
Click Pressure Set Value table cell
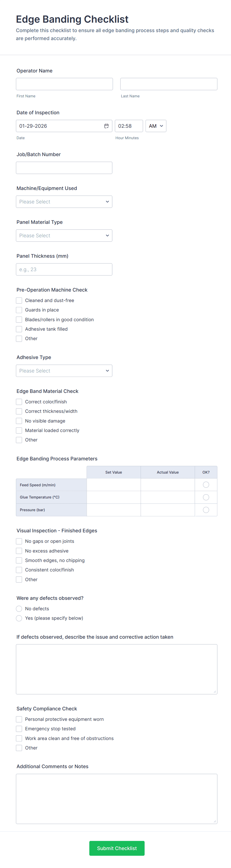pos(114,510)
